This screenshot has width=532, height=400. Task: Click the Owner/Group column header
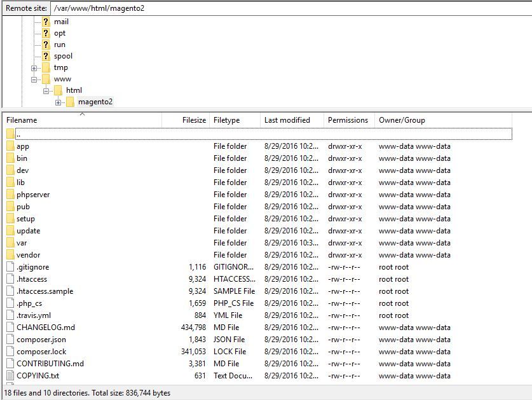[x=402, y=120]
